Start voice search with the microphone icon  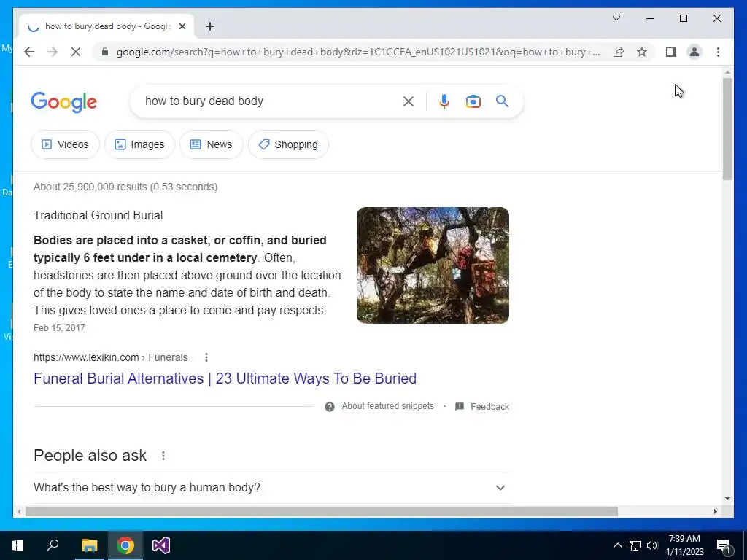point(444,101)
